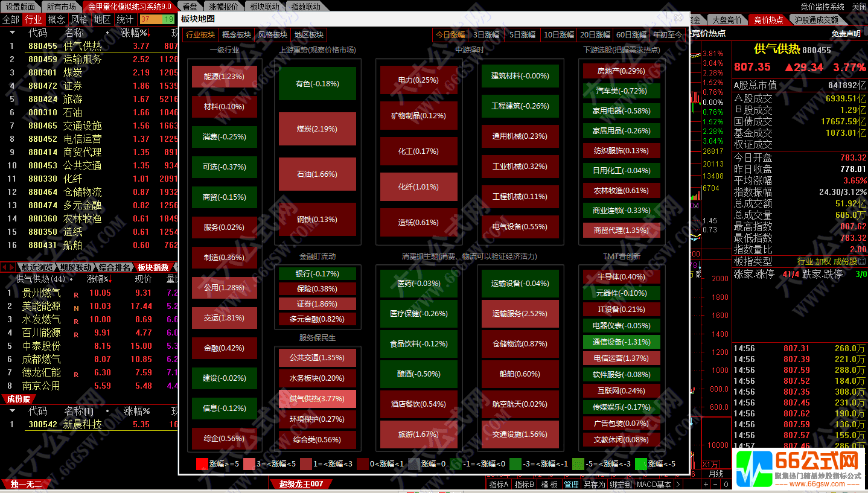Image resolution: width=868 pixels, height=493 pixels.
Task: Open the constituent list icon beside 成份股
Action: pos(861,261)
